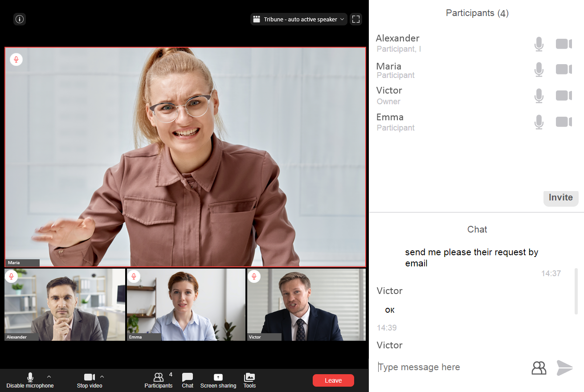Open the Tools menu icon
This screenshot has height=392, width=584.
[249, 380]
